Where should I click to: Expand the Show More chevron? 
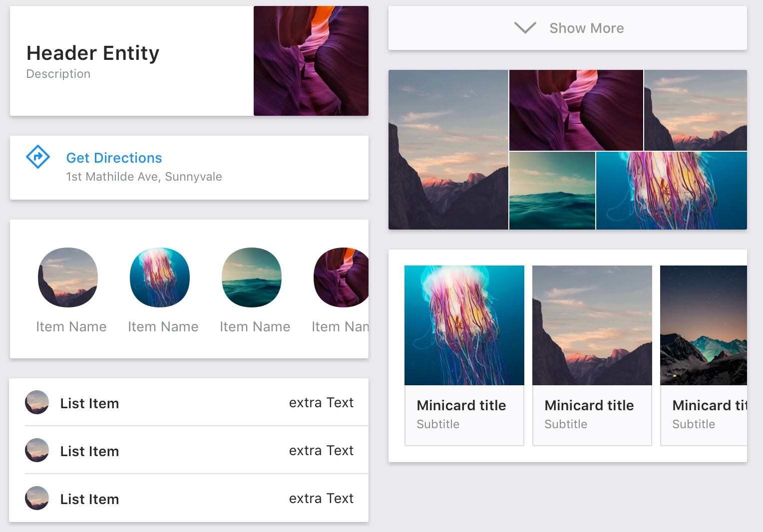[525, 28]
